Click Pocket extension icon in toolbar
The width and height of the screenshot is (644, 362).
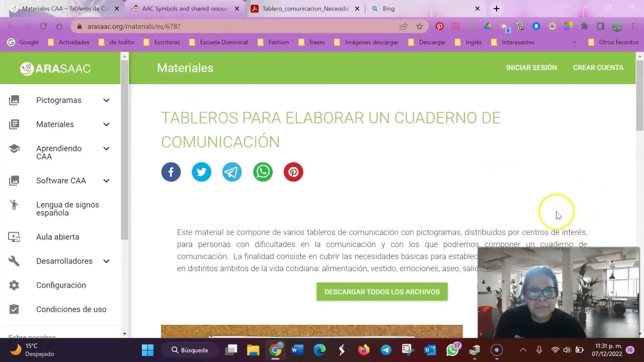point(456,26)
